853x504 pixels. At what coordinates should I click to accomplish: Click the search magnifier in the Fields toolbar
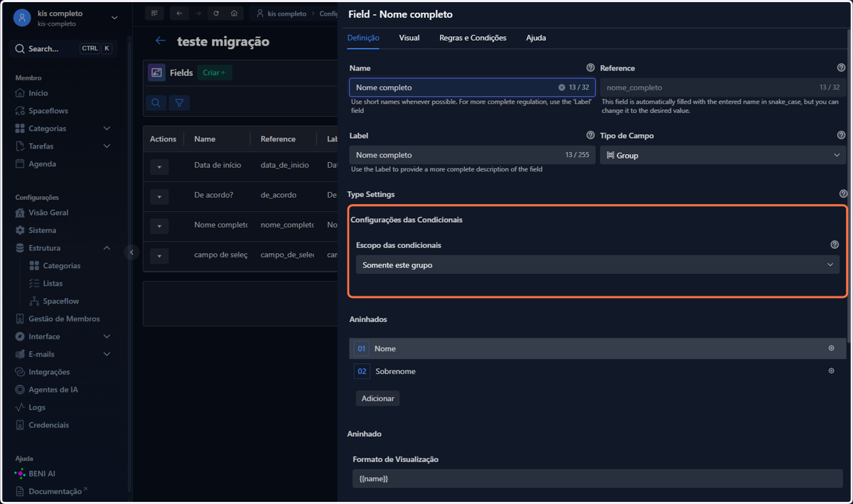coord(156,103)
